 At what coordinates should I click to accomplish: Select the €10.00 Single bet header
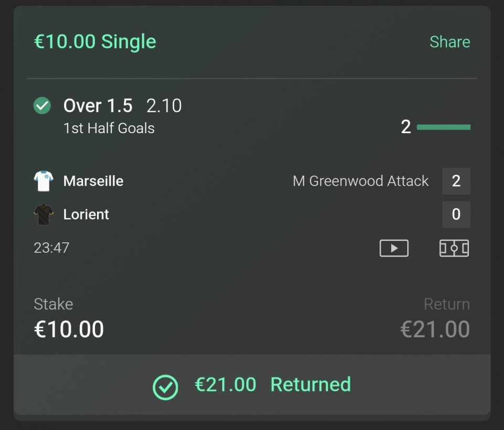click(95, 42)
